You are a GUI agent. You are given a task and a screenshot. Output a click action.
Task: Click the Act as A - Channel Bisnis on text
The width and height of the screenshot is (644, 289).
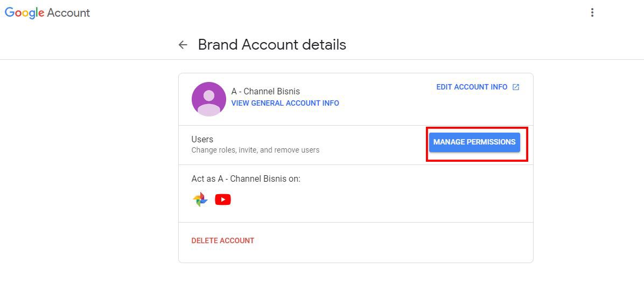tap(246, 179)
